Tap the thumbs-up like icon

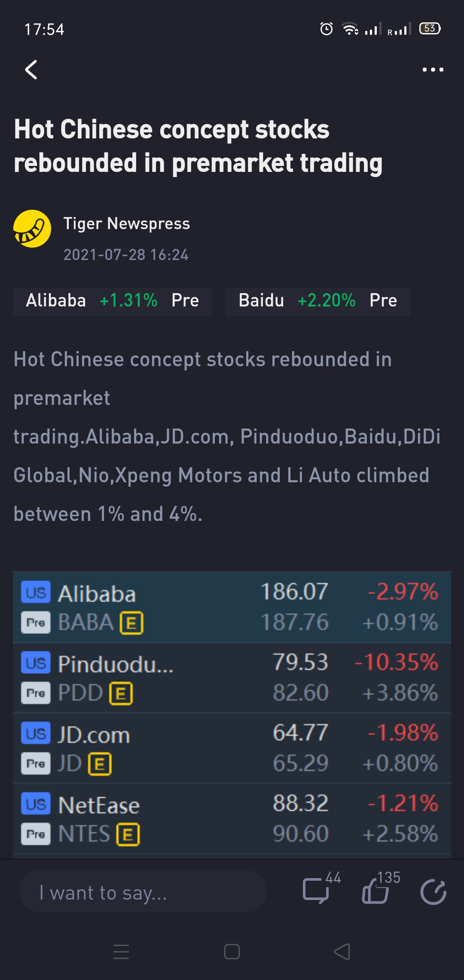375,891
